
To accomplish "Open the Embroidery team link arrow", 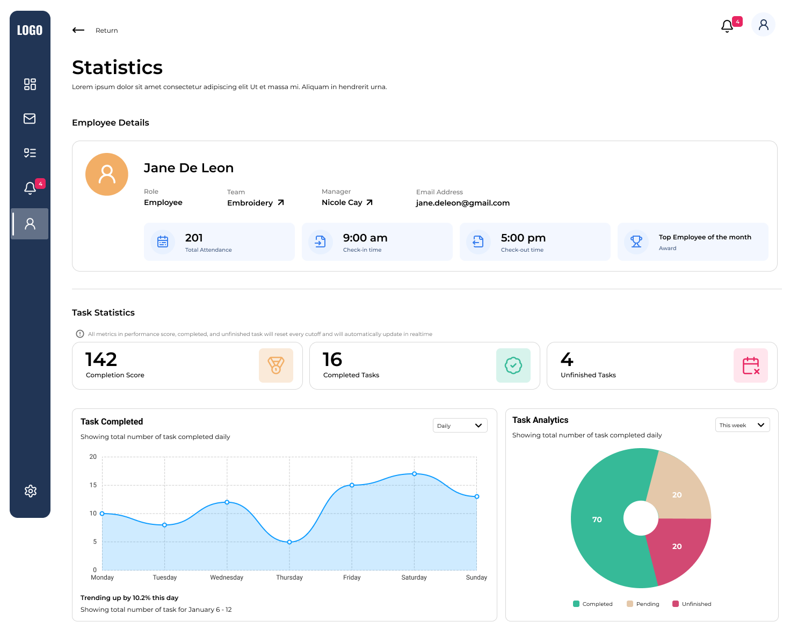I will click(x=281, y=202).
